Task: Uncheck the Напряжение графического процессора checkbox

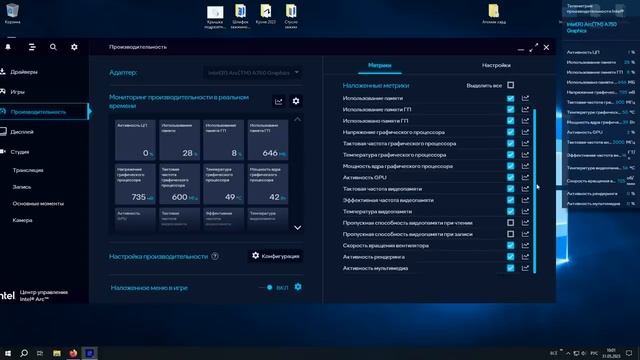Action: [510, 132]
